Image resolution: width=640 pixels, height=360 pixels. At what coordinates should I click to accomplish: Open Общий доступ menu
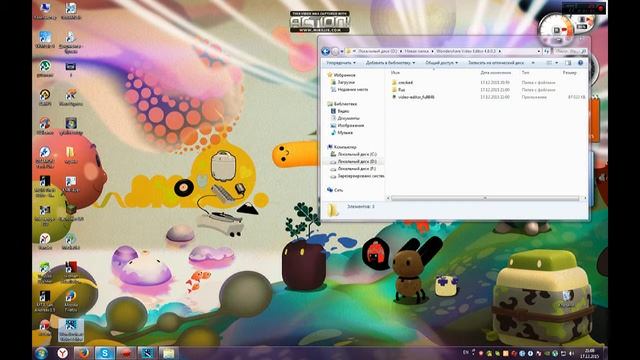point(441,63)
